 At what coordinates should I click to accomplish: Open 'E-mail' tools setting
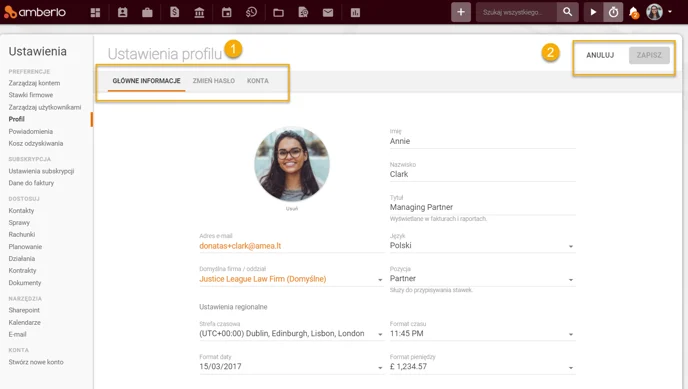click(x=18, y=334)
